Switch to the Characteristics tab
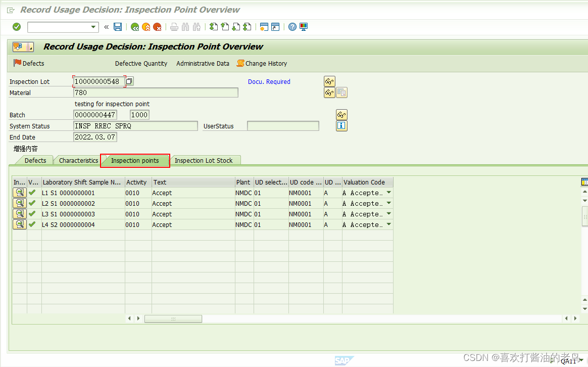 [x=77, y=160]
